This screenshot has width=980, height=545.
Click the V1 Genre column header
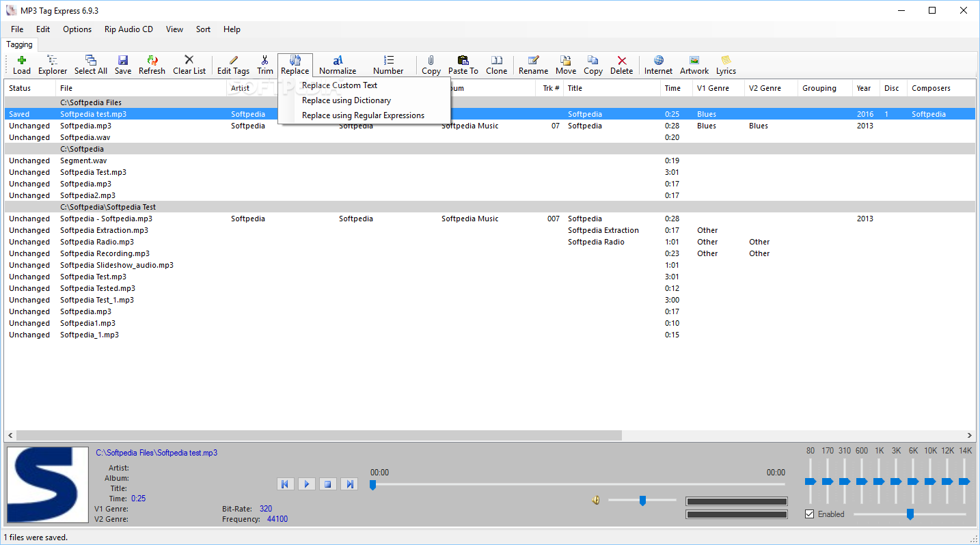pyautogui.click(x=718, y=88)
